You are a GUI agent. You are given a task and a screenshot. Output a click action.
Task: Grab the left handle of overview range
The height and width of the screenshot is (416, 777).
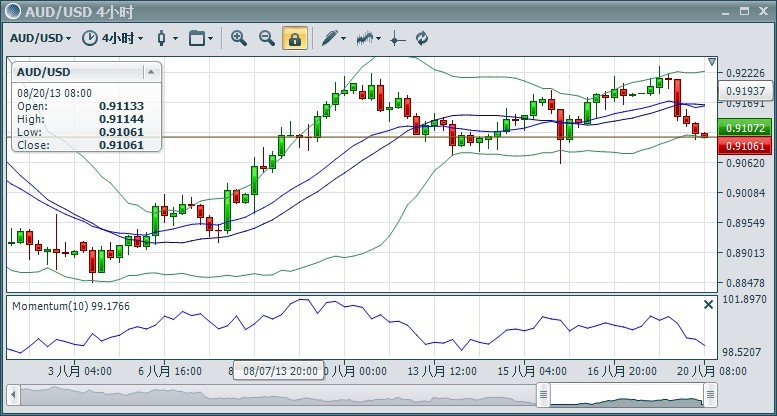[x=544, y=395]
